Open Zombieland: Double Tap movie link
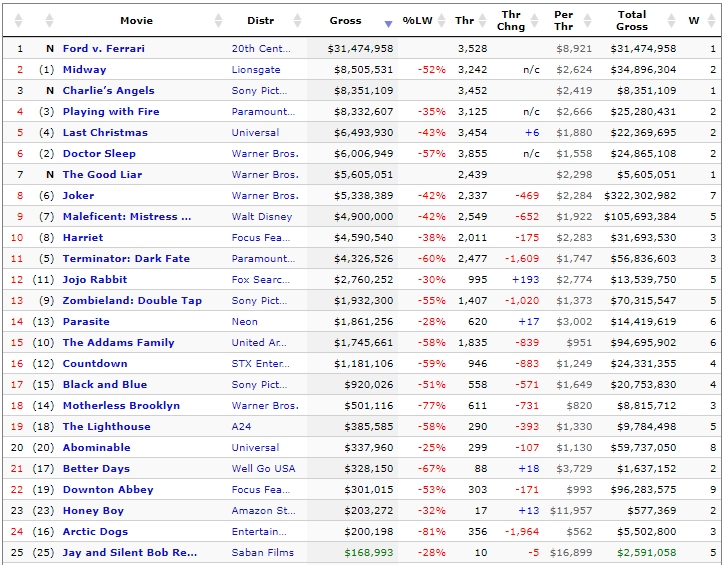The width and height of the screenshot is (724, 565). pyautogui.click(x=132, y=301)
